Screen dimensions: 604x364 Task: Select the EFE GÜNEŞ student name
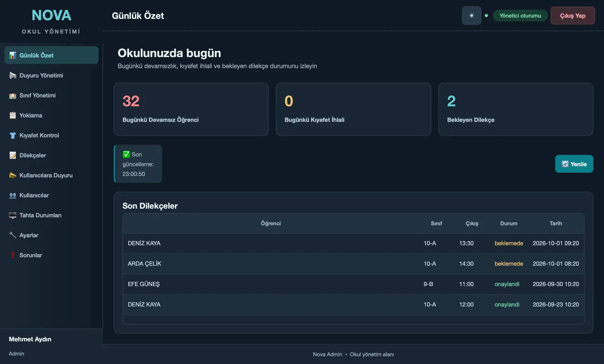click(144, 284)
